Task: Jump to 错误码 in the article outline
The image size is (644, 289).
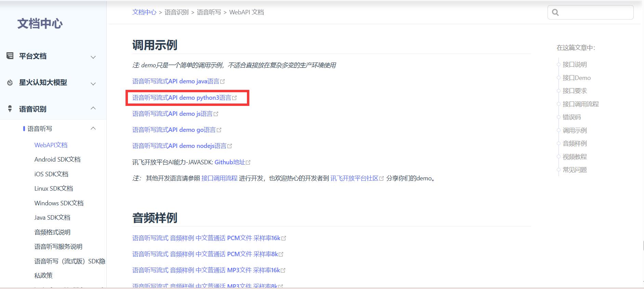Action: (572, 117)
